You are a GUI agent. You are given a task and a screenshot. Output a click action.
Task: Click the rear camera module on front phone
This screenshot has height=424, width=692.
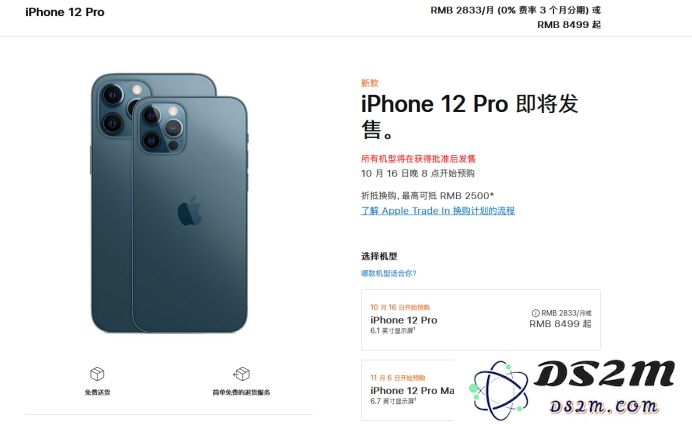[162, 128]
